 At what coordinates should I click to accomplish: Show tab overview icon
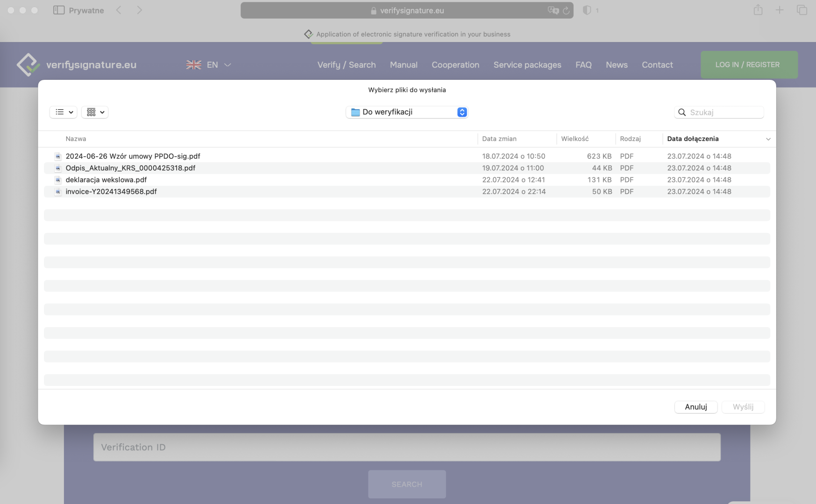[x=802, y=10]
